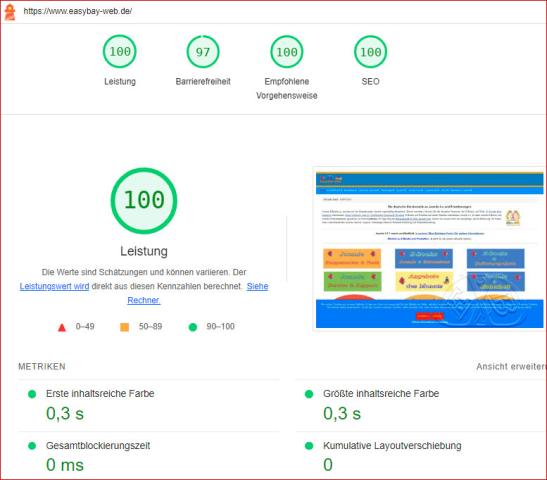This screenshot has height=480, width=547.
Task: Select the Barrierefreiheit score gauge showing 97
Action: 203,52
